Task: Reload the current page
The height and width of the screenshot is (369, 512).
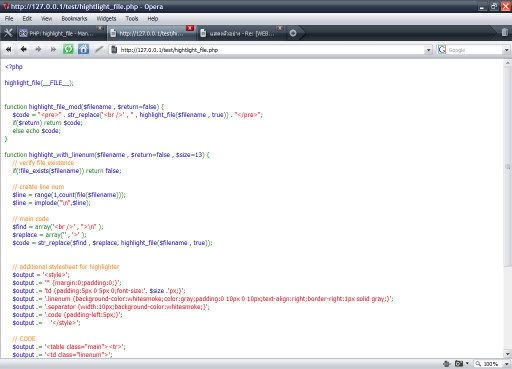Action: coord(68,50)
